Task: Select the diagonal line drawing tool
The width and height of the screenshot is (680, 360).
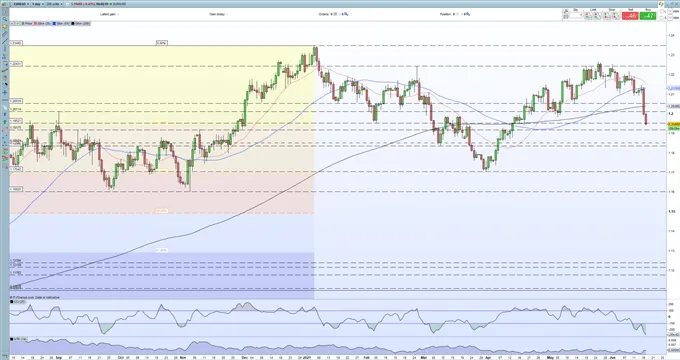Action: point(5,41)
